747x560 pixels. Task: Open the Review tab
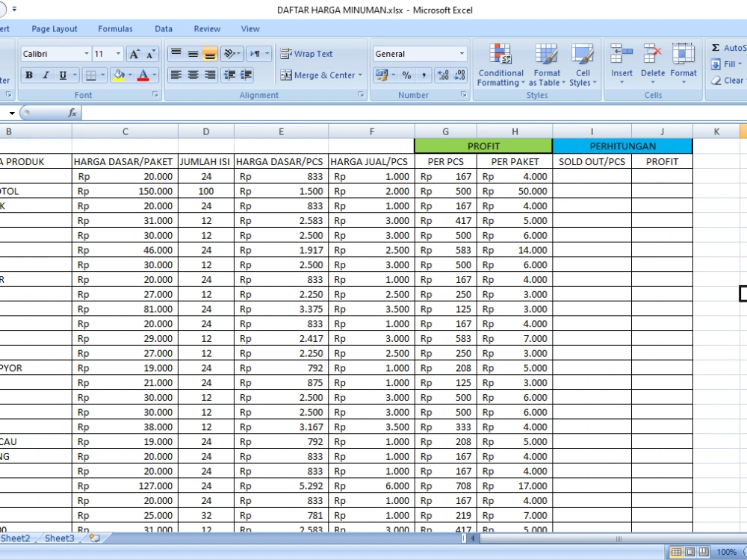207,29
